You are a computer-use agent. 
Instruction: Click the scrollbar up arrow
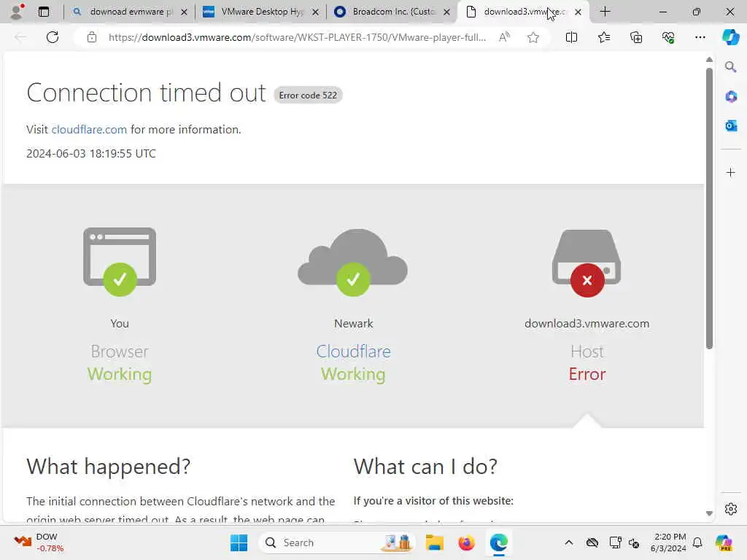tap(709, 60)
